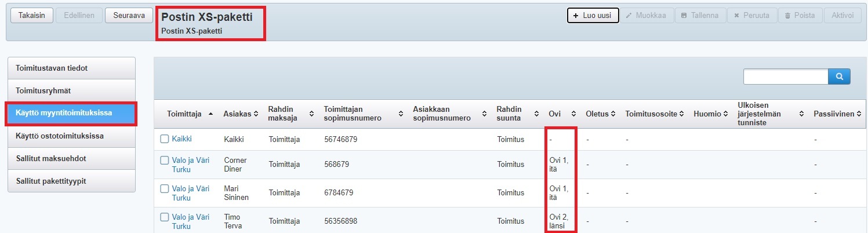Click the Luo uusi button
The width and height of the screenshot is (868, 233).
click(x=593, y=16)
